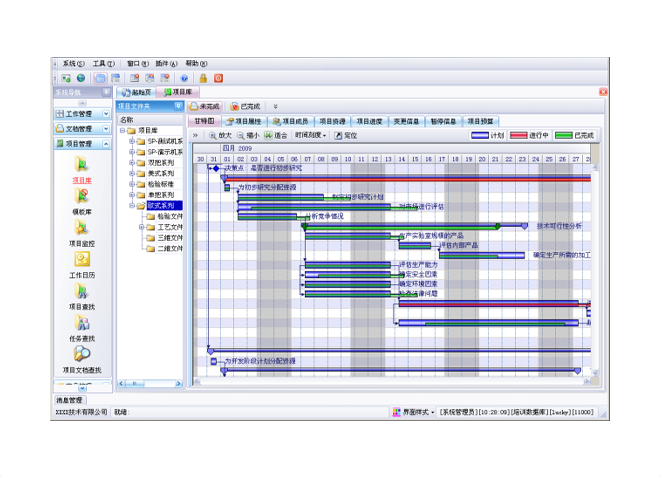Screen dimensions: 660x477
Task: Open the 工具 menu
Action: (103, 63)
